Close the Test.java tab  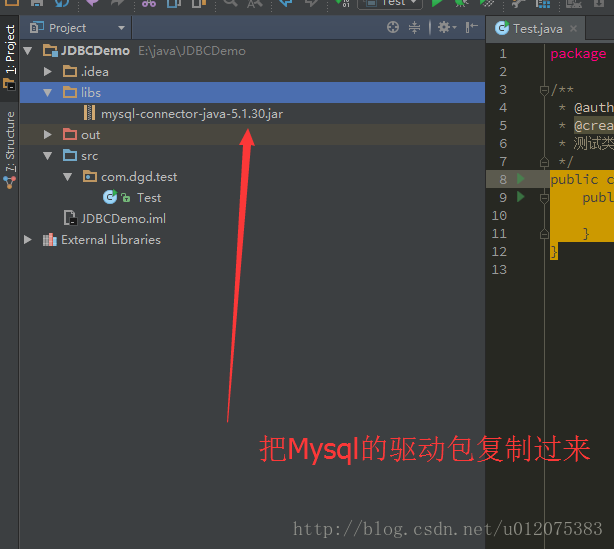pyautogui.click(x=573, y=29)
